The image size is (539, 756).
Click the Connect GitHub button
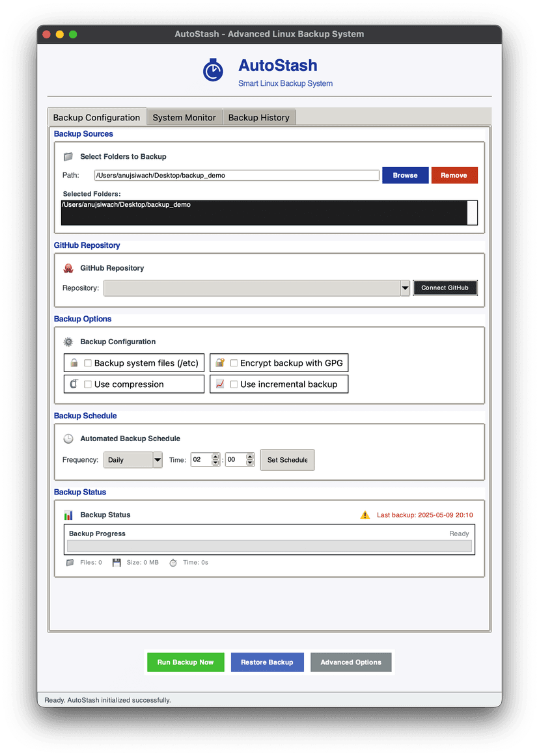445,288
